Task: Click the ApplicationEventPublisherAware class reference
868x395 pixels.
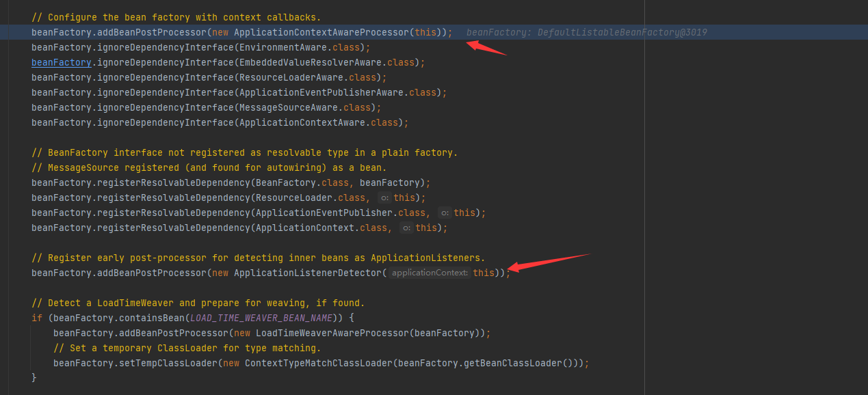Action: pyautogui.click(x=321, y=92)
